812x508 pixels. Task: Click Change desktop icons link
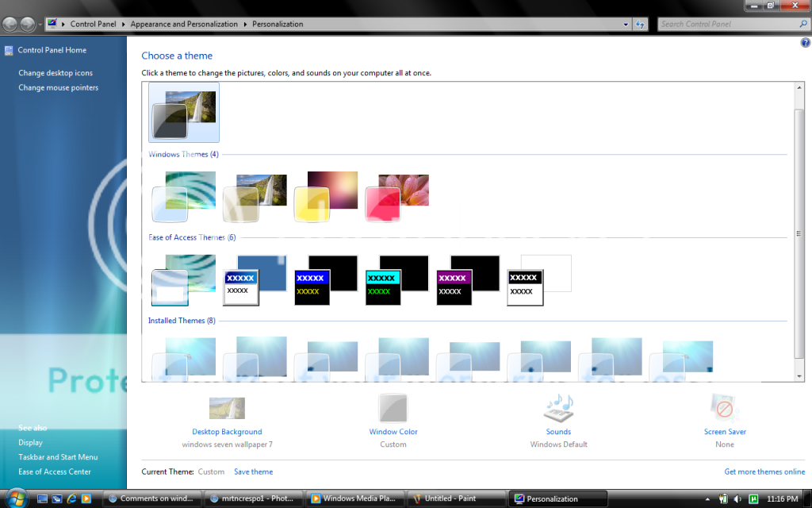coord(56,73)
